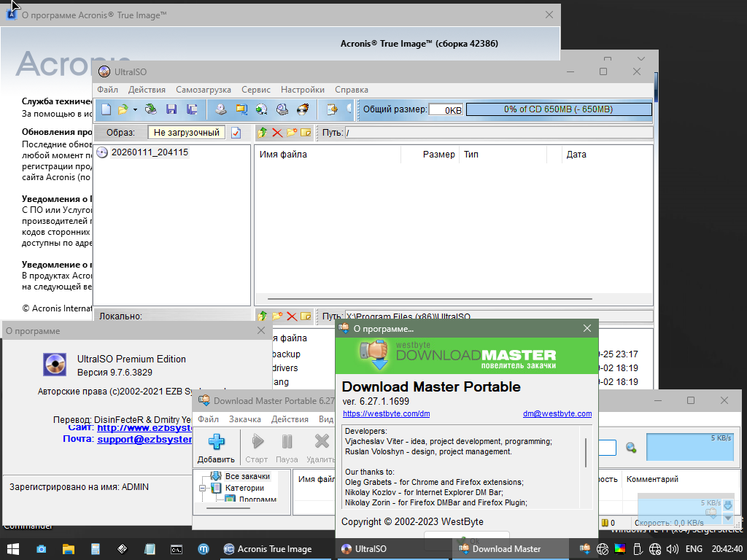The height and width of the screenshot is (560, 747).
Task: Click the compress image icon in UltraISO
Action: (x=241, y=109)
